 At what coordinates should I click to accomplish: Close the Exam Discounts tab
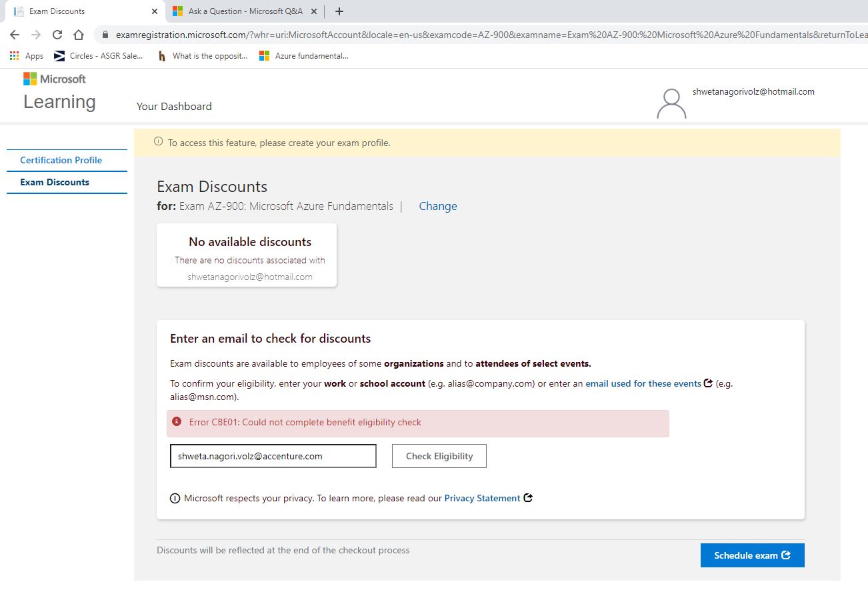pos(154,11)
